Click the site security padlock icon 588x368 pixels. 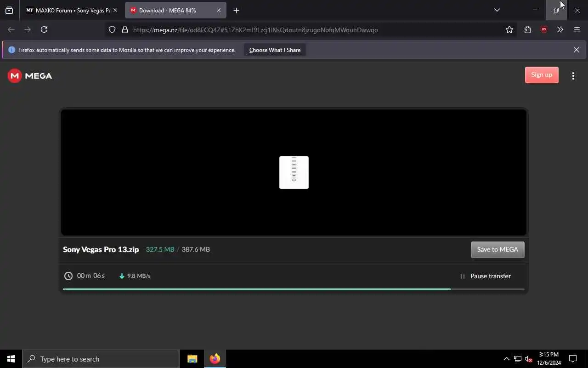124,30
